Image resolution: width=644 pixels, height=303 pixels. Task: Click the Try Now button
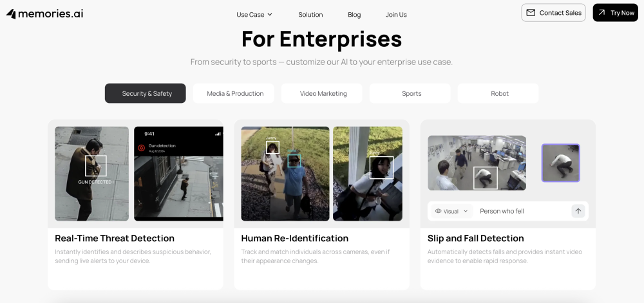615,13
